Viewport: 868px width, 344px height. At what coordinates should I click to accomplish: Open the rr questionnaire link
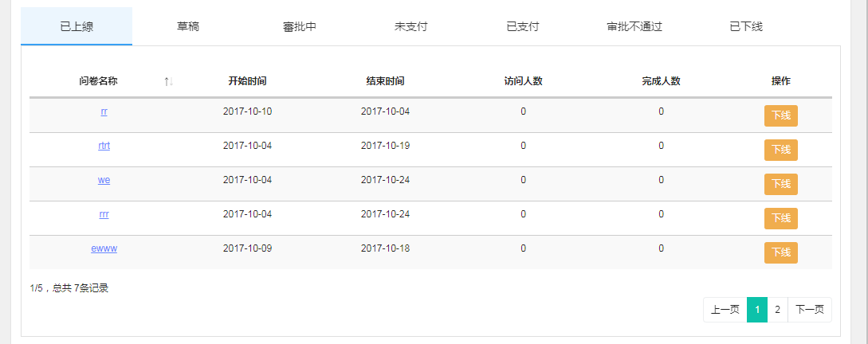click(104, 111)
